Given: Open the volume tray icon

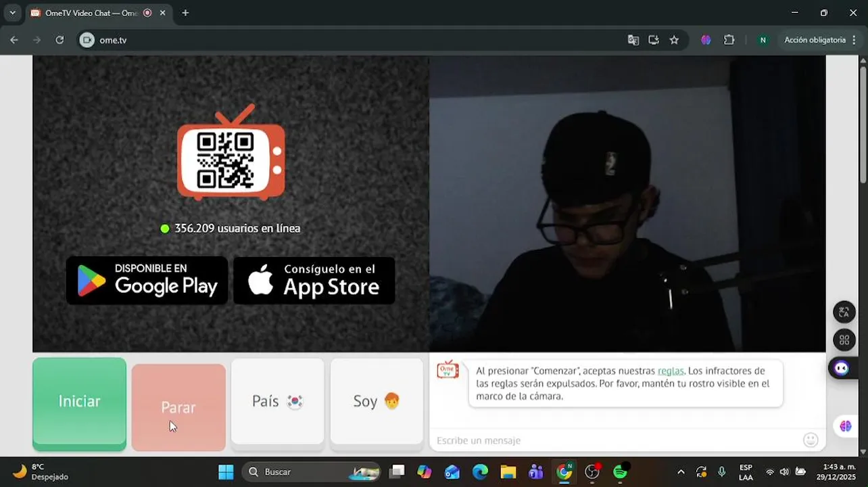Looking at the screenshot, I should [784, 472].
